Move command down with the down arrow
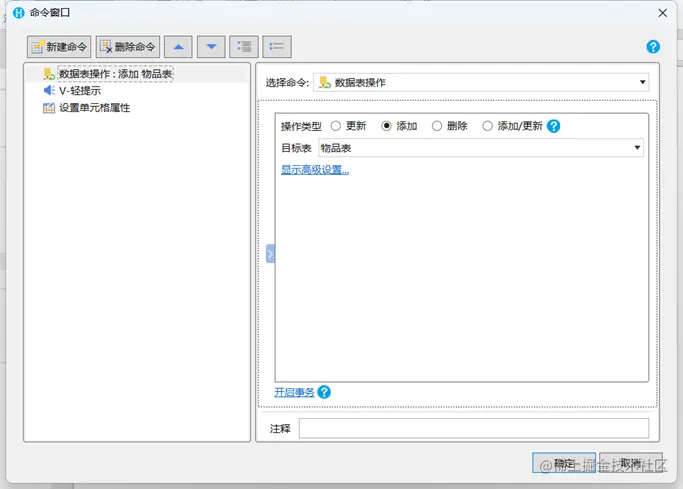This screenshot has width=683, height=489. click(x=211, y=47)
